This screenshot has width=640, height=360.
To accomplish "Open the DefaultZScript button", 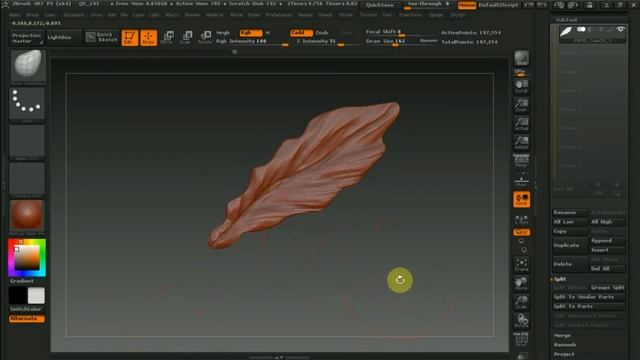I will tap(498, 5).
